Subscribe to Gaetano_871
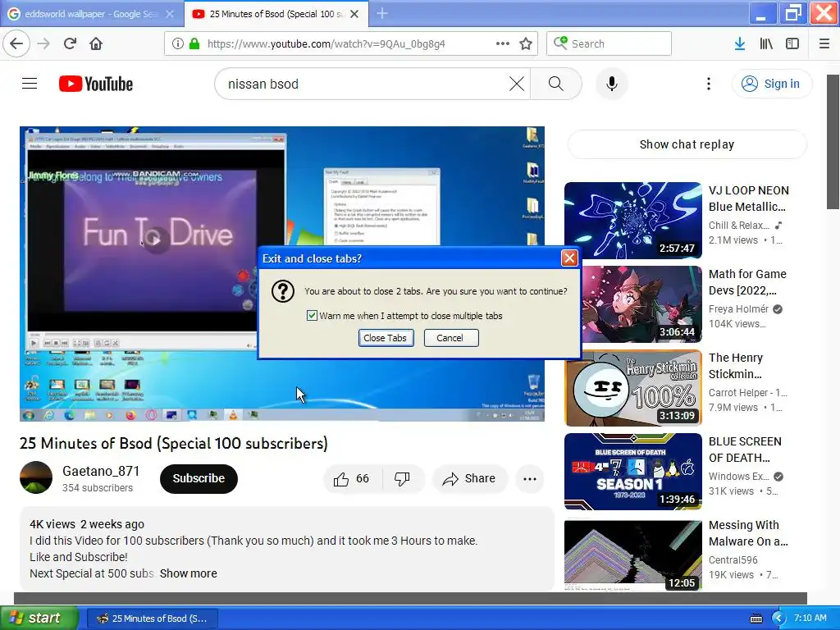The width and height of the screenshot is (840, 630). click(199, 478)
